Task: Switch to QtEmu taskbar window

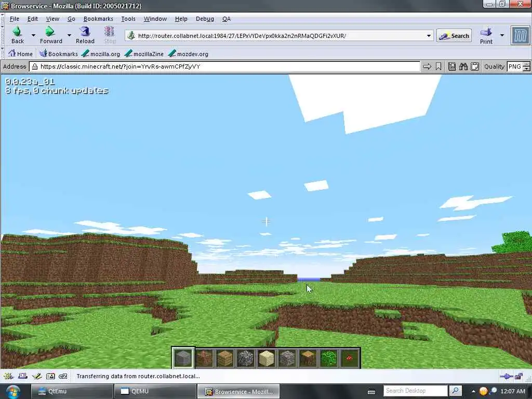Action: pos(72,391)
